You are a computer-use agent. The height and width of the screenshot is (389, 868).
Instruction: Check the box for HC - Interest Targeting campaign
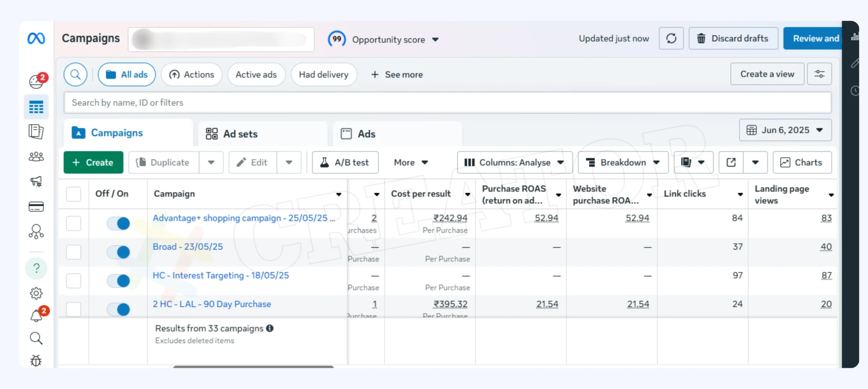74,281
